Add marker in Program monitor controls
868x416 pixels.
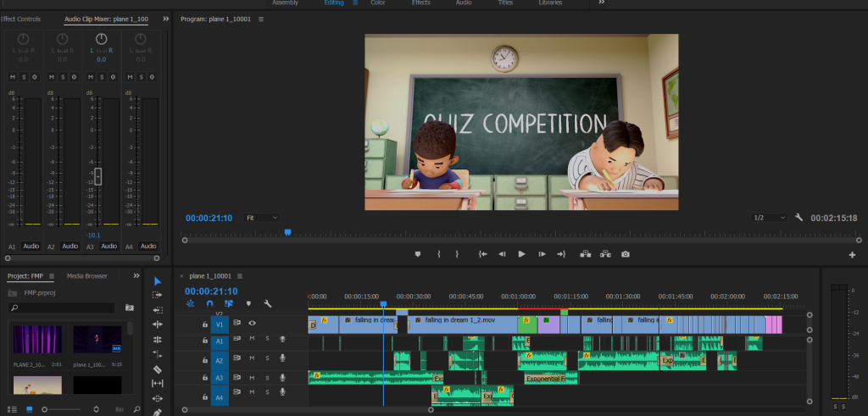418,254
